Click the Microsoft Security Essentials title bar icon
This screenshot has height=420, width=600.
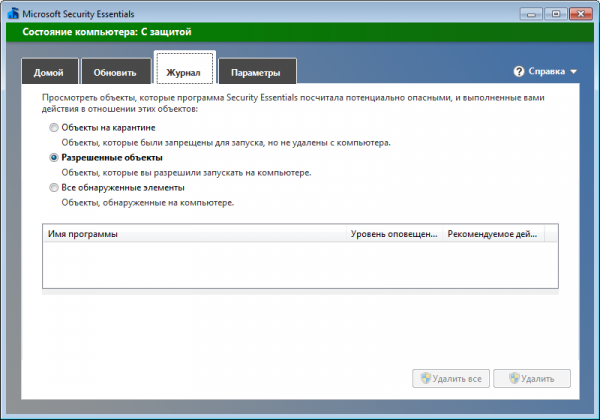click(13, 14)
